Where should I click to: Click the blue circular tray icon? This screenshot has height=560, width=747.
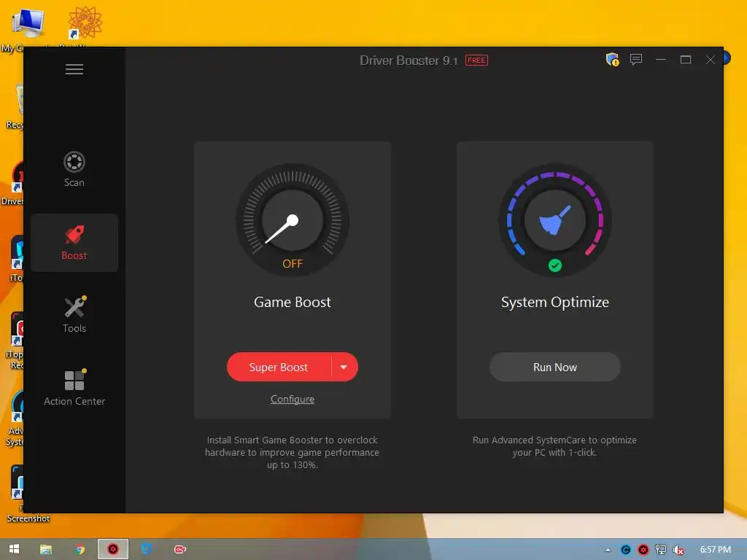click(x=626, y=550)
